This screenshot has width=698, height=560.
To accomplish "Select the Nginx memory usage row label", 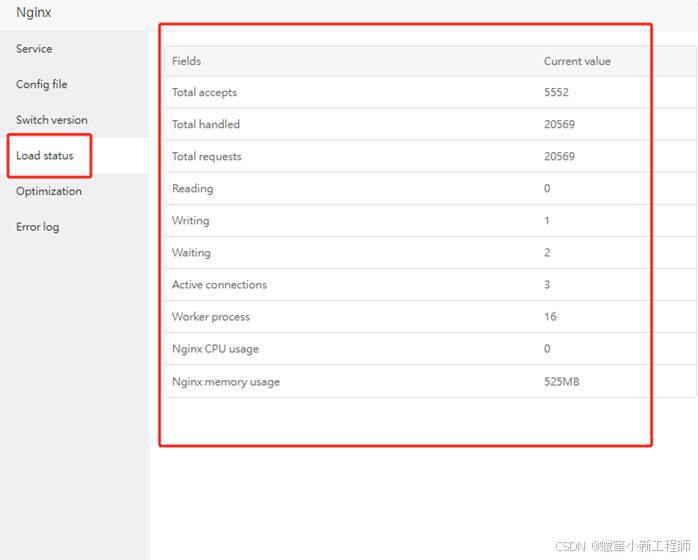I will [226, 382].
